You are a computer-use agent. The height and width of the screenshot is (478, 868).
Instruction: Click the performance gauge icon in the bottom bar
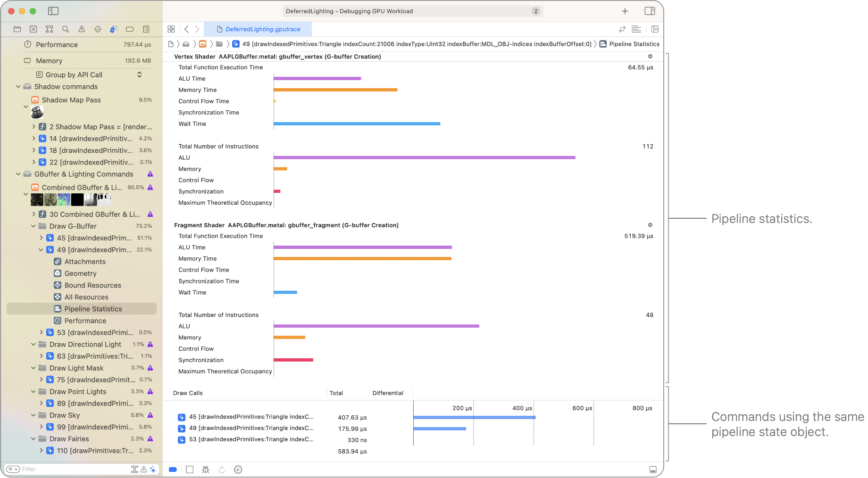pos(238,470)
